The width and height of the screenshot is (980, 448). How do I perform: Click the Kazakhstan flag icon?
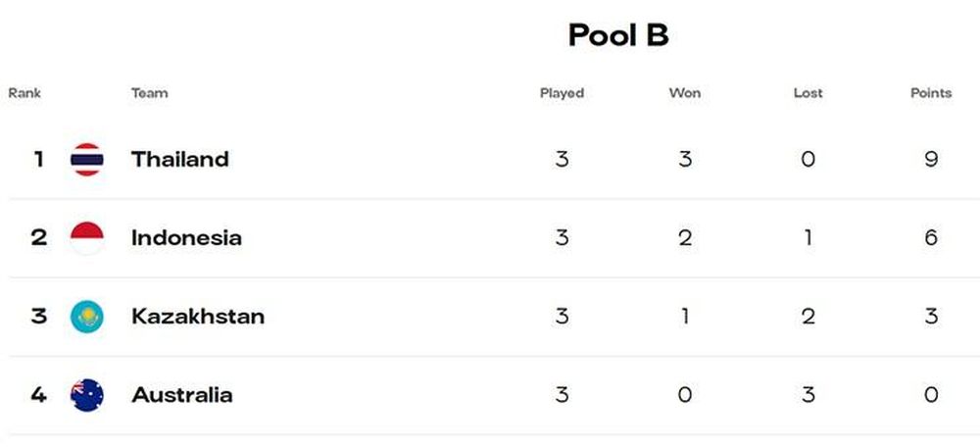87,317
